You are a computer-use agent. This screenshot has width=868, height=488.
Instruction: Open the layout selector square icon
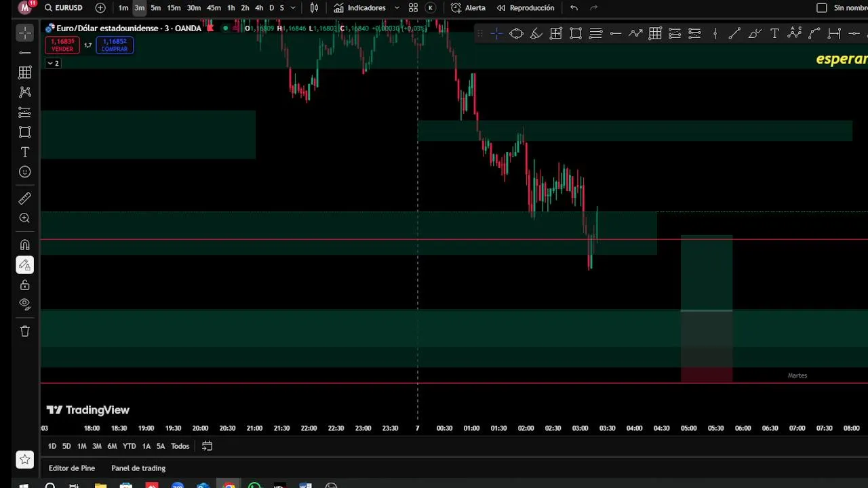point(822,8)
